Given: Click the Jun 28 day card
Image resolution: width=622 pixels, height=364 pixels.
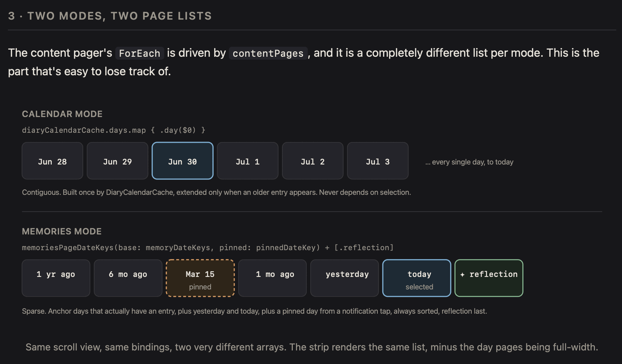Looking at the screenshot, I should 52,161.
